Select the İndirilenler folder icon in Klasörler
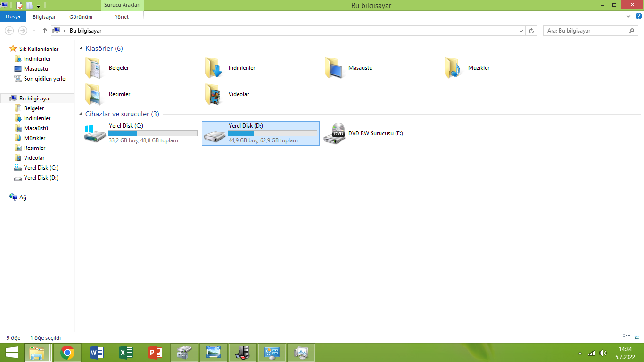The height and width of the screenshot is (362, 644). tap(214, 68)
